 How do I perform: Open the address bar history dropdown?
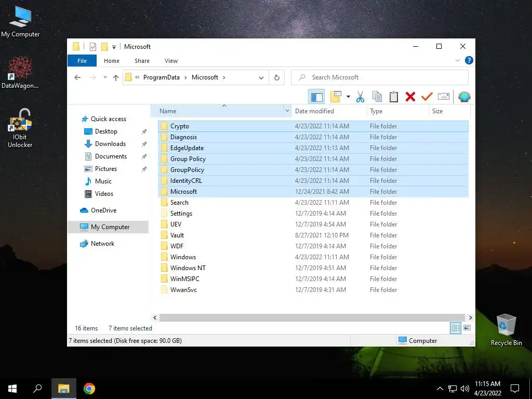(x=261, y=78)
